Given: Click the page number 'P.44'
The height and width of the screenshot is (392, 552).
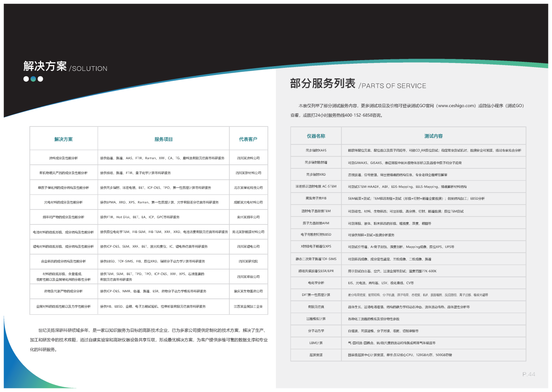Looking at the screenshot, I should click(529, 374).
